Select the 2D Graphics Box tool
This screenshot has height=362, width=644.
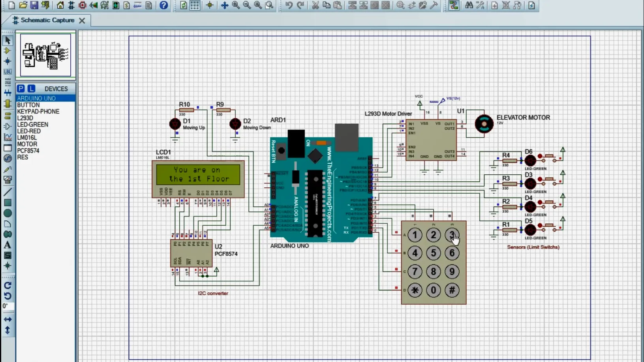[x=8, y=203]
